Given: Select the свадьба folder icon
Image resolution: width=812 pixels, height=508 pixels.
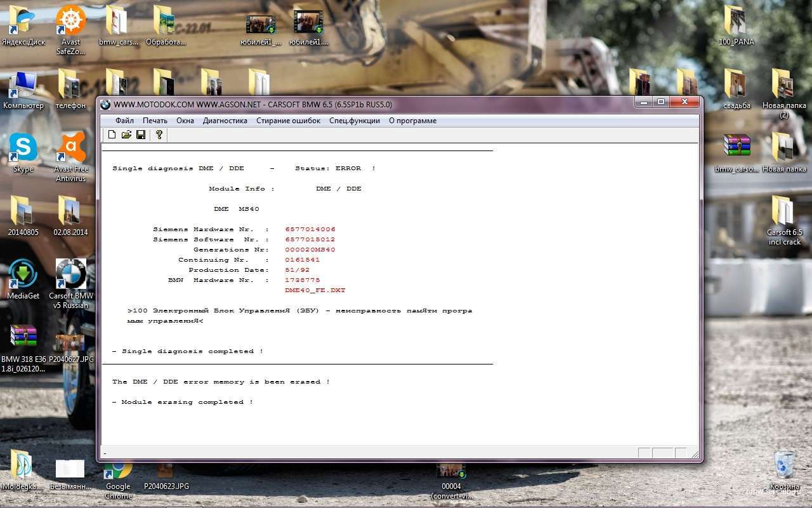Looking at the screenshot, I should coord(737,90).
